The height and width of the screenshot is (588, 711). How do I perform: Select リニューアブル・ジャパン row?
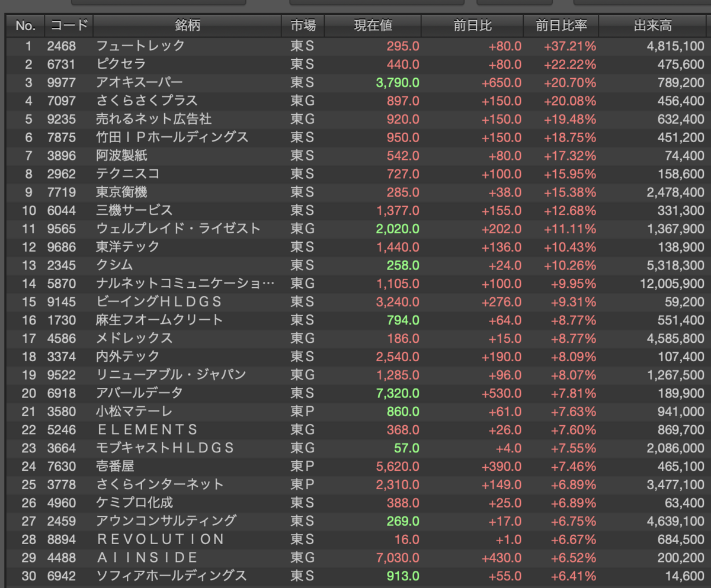click(357, 375)
